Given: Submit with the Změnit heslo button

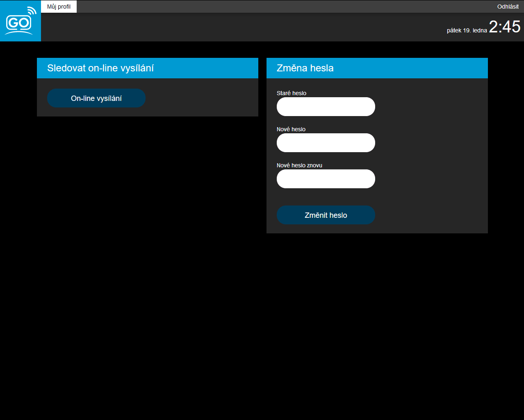Looking at the screenshot, I should (x=326, y=215).
